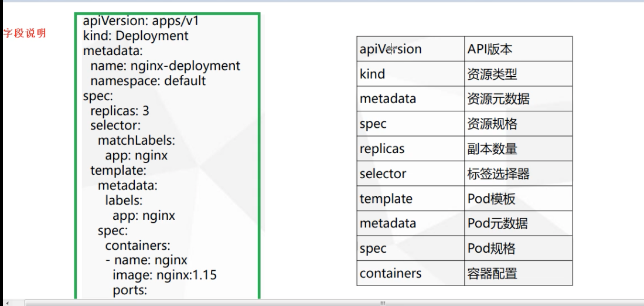Image resolution: width=644 pixels, height=306 pixels.
Task: Click the apiVersion cell in the table
Action: [390, 49]
